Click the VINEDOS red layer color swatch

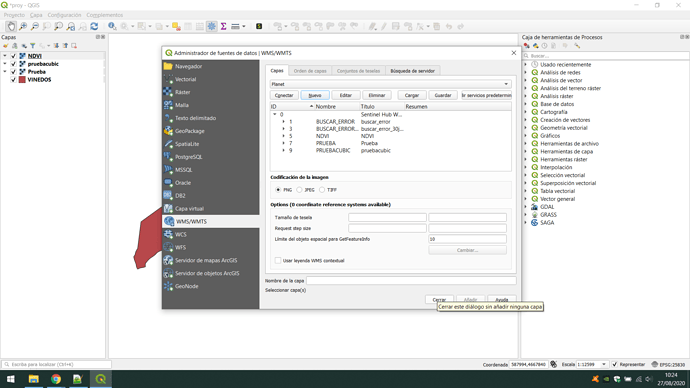click(22, 80)
